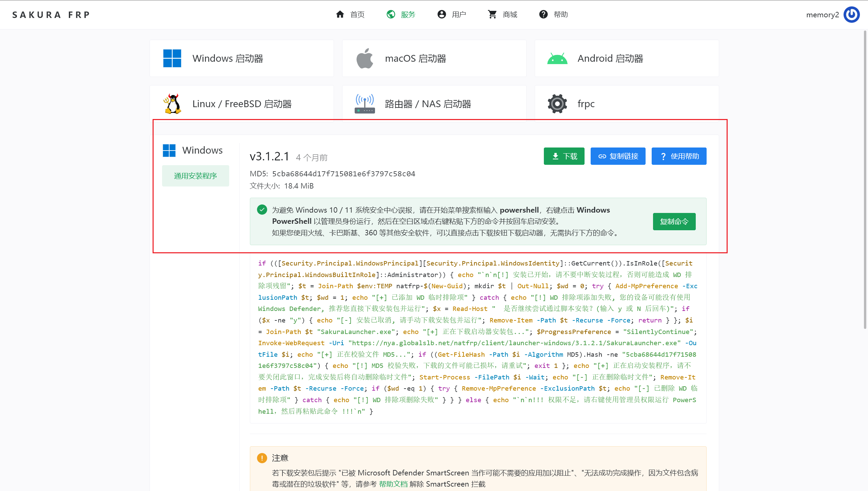Click the Apple logo icon
The height and width of the screenshot is (491, 868).
pyautogui.click(x=364, y=58)
